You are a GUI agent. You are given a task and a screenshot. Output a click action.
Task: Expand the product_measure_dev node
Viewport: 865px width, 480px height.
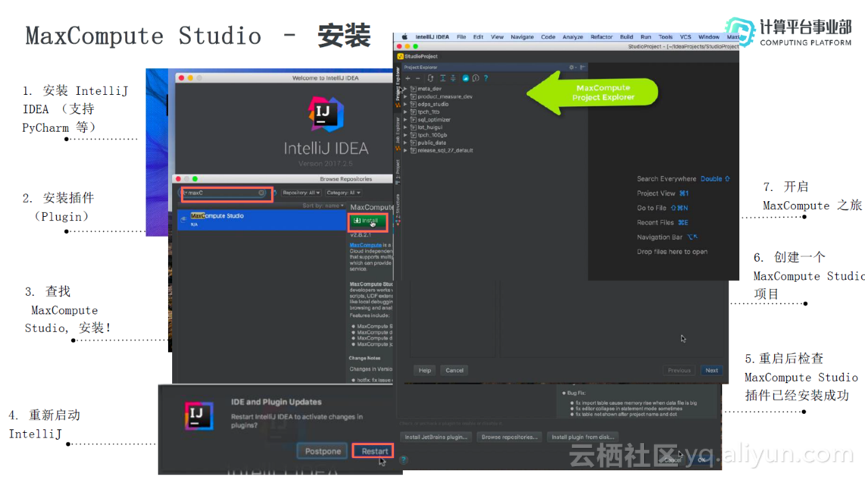point(405,97)
